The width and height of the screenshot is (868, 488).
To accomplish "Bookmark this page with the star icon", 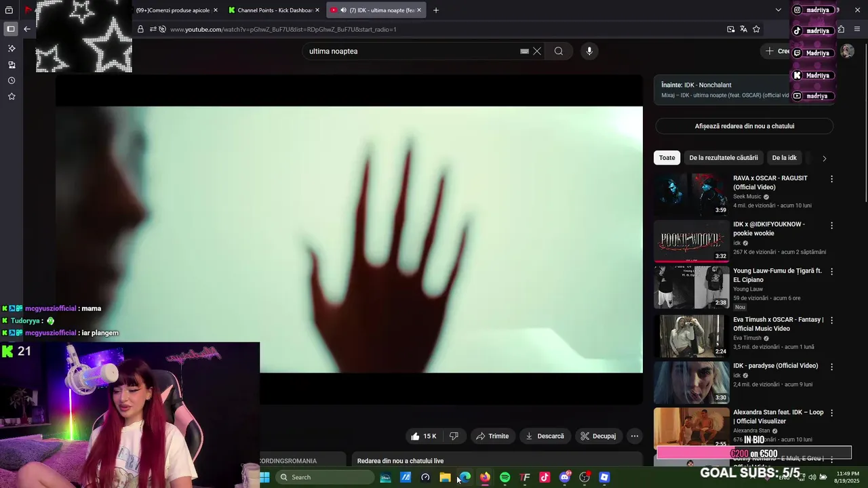I will pyautogui.click(x=756, y=29).
